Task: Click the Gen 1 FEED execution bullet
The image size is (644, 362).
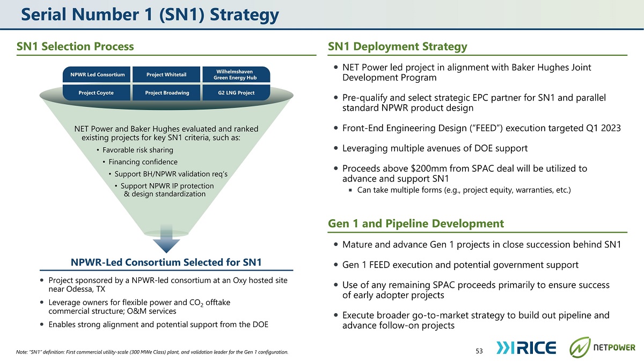Action: coord(455,265)
